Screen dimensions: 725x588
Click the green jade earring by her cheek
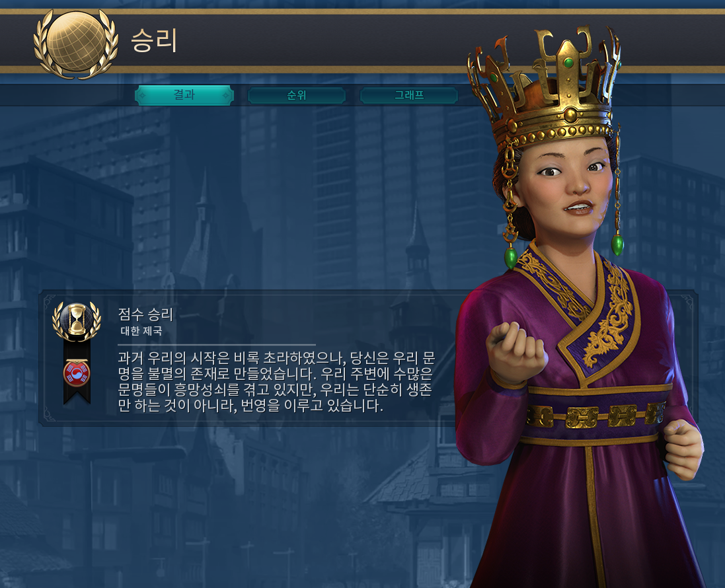tap(510, 257)
